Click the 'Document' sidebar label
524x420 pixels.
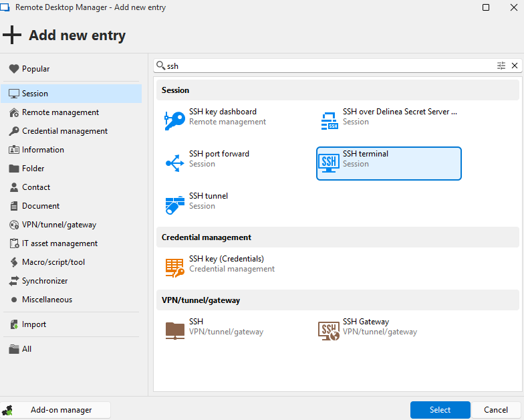click(x=41, y=206)
